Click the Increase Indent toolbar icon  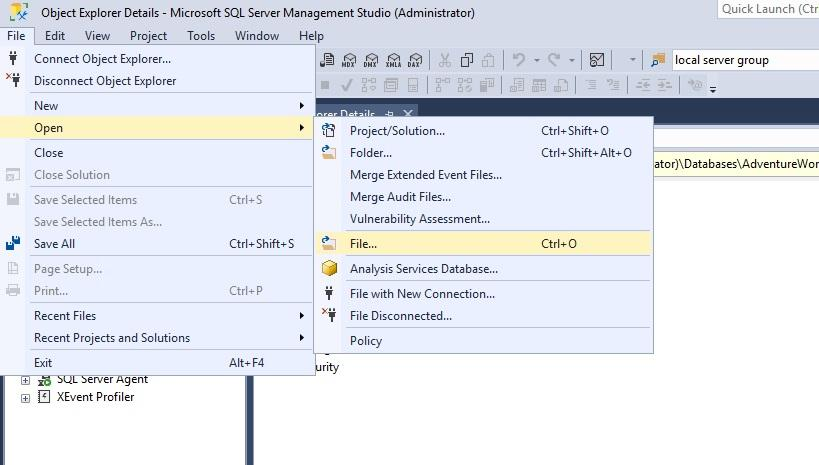[664, 85]
